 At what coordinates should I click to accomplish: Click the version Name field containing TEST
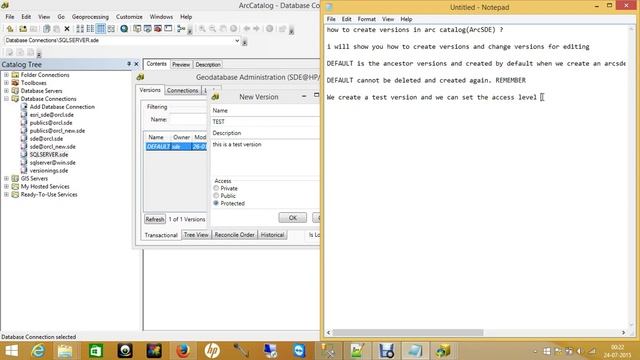point(265,122)
